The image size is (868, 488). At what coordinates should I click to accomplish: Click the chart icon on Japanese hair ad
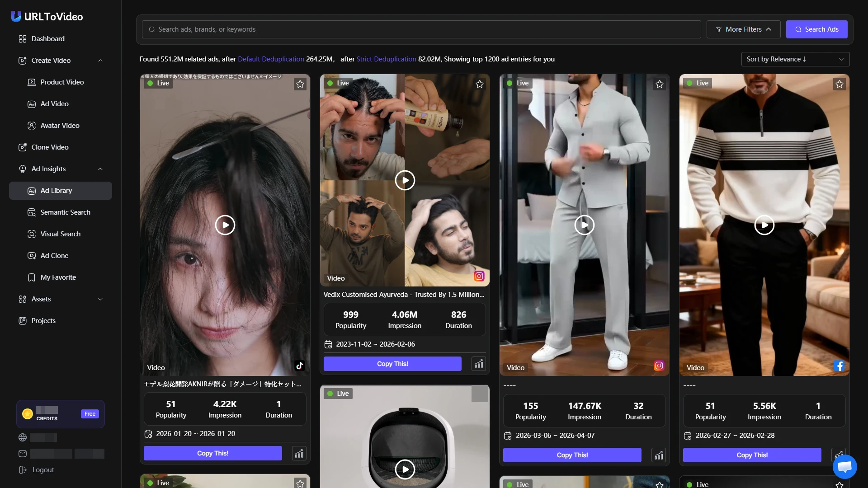click(299, 453)
